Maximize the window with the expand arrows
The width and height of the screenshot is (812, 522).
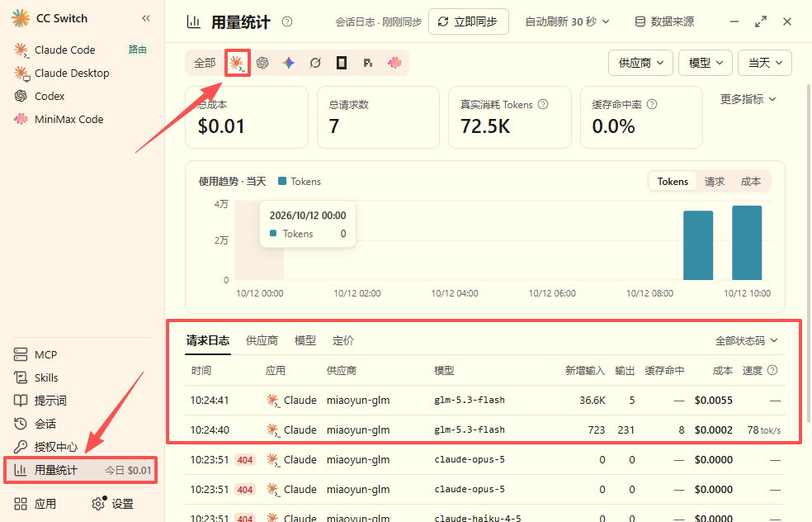pos(761,21)
